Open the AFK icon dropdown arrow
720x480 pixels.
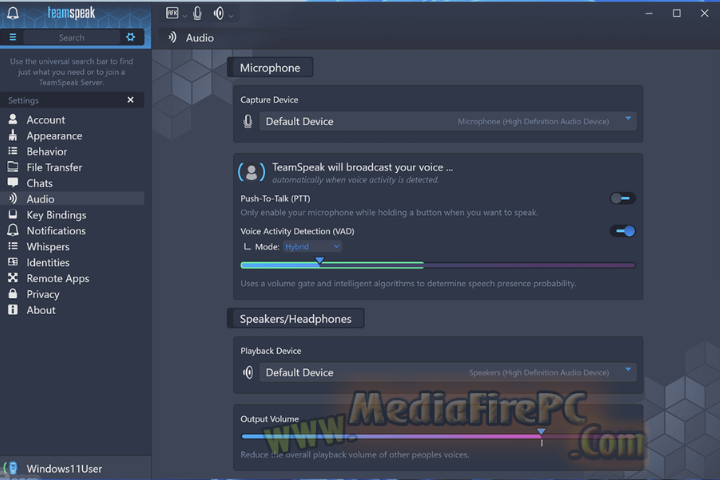185,16
